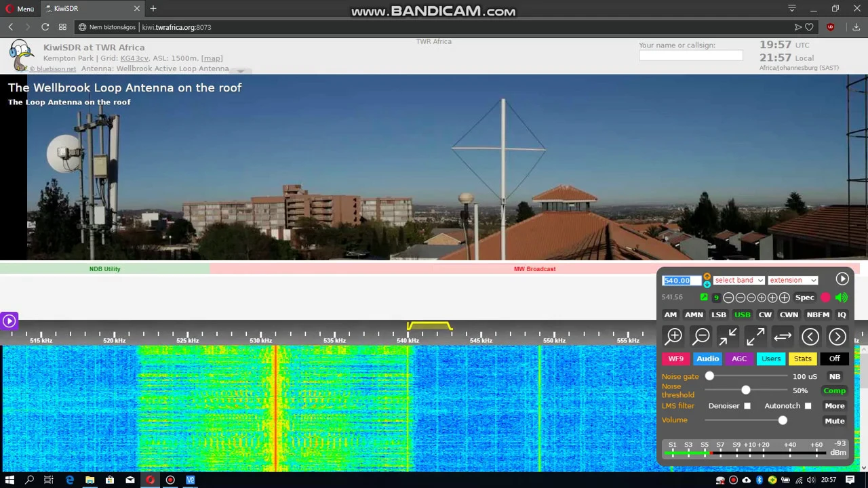The width and height of the screenshot is (868, 488).
Task: Adjust the Noise gate slider
Action: [746, 376]
